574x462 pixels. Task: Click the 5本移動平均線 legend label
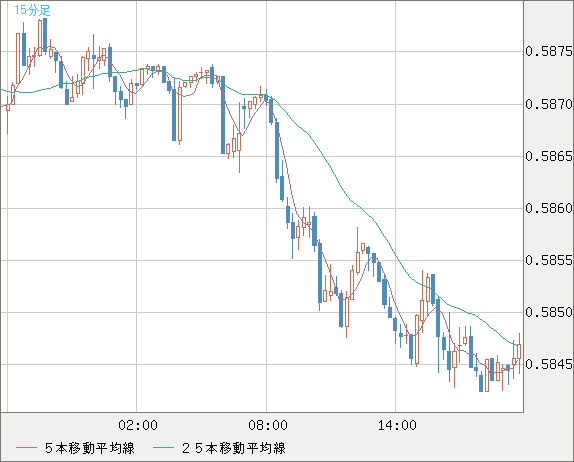coord(90,448)
